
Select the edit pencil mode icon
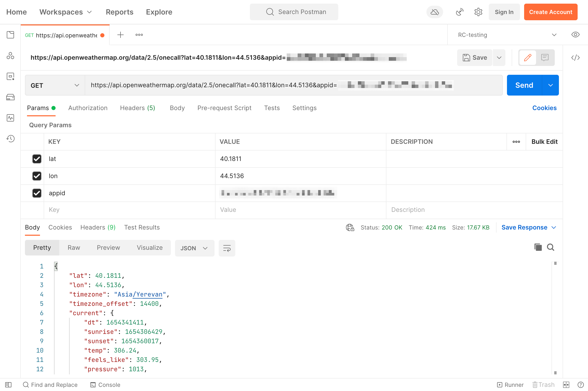(527, 57)
